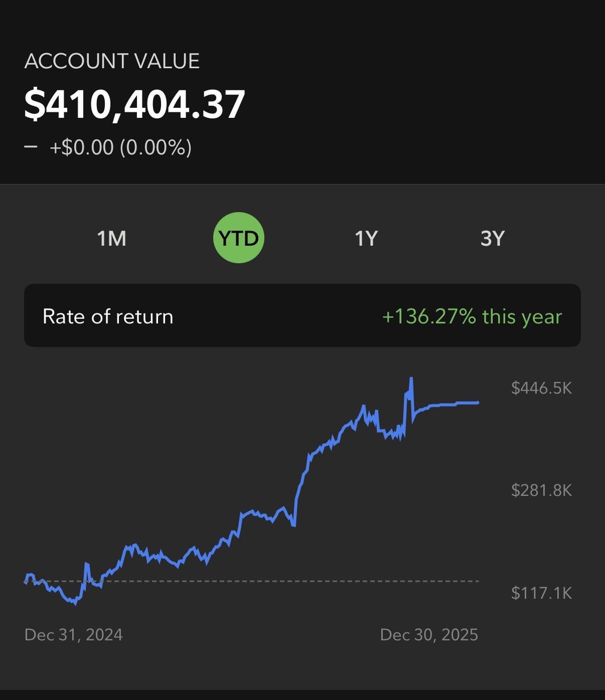The image size is (605, 700).
Task: Click the chart's lowest dip point
Action: click(75, 604)
